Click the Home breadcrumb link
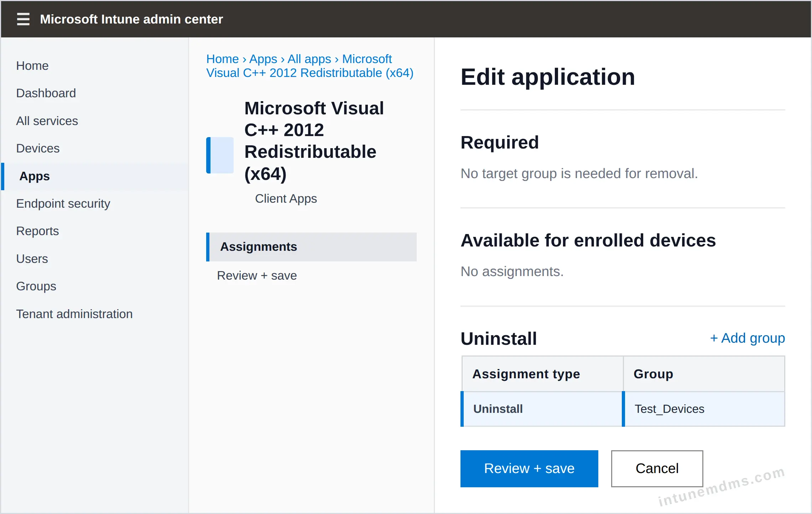812x514 pixels. 223,59
